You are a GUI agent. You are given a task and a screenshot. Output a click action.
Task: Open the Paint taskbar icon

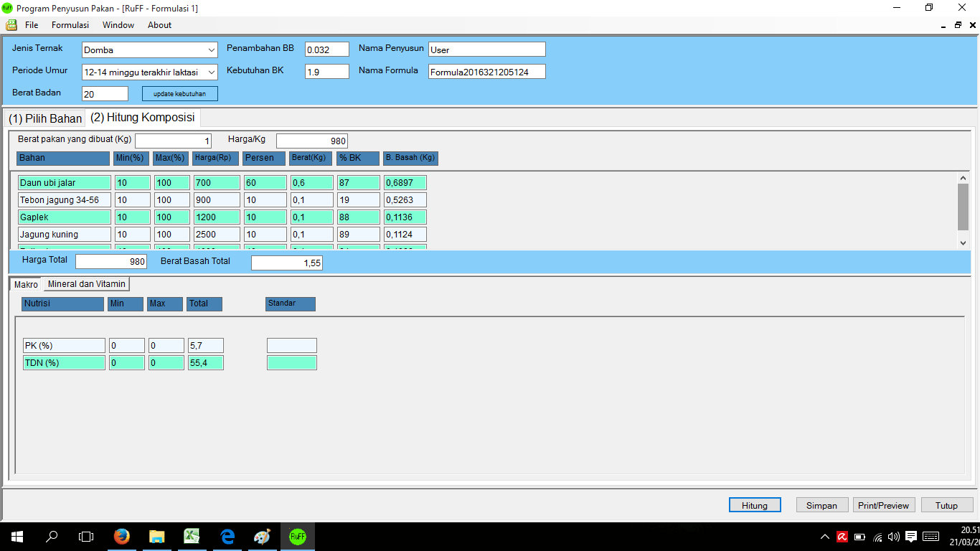[x=262, y=536]
